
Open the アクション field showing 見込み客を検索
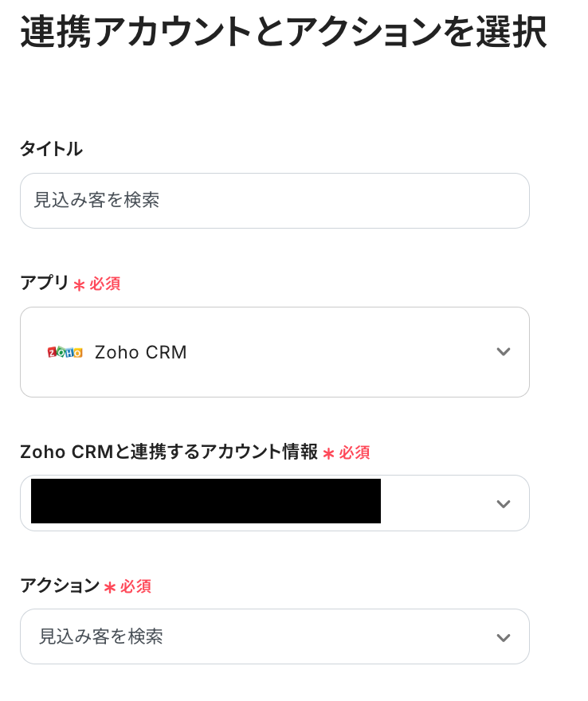pyautogui.click(x=239, y=636)
